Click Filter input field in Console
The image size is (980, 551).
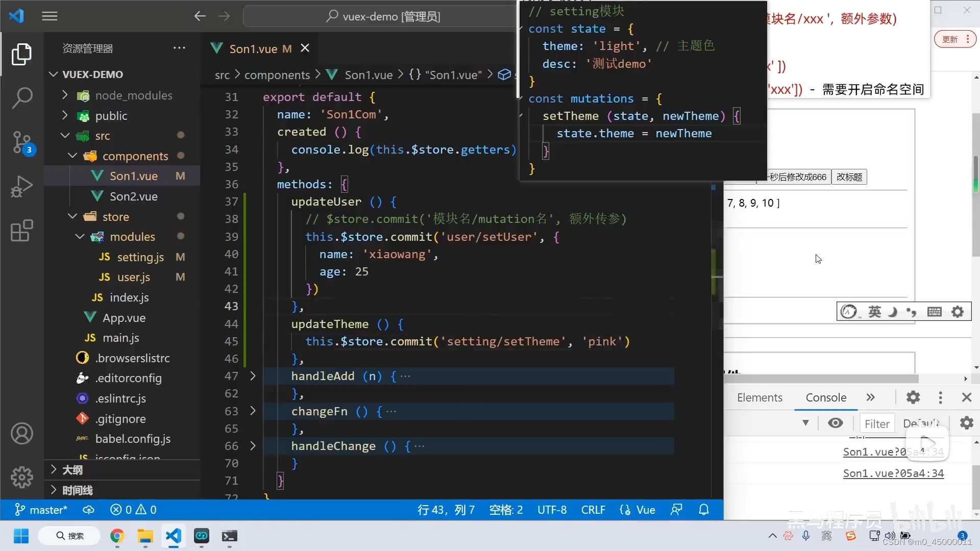click(x=876, y=423)
